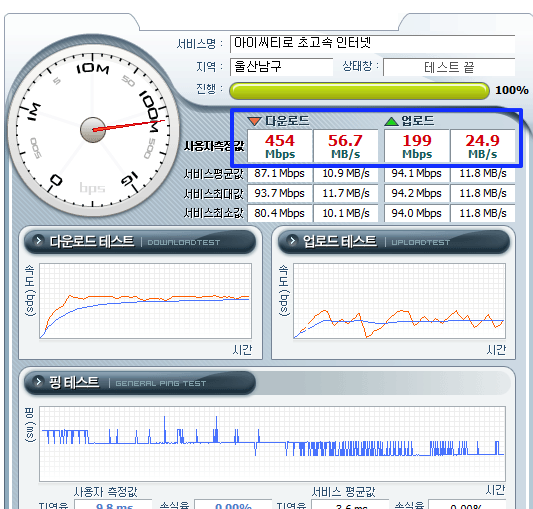Click the arrow icon beside 핑 테스트

coord(38,382)
